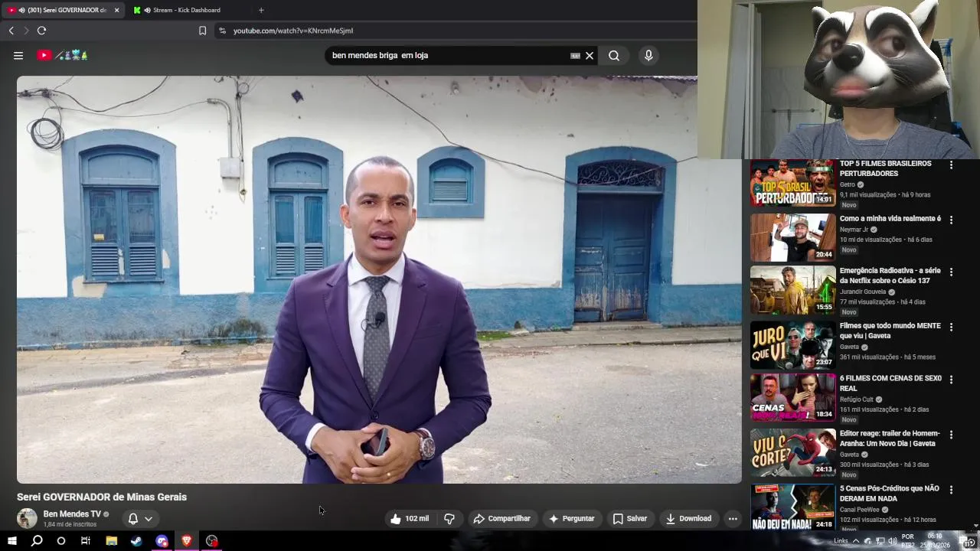Open more actions menu under video
980x551 pixels.
[x=733, y=519]
